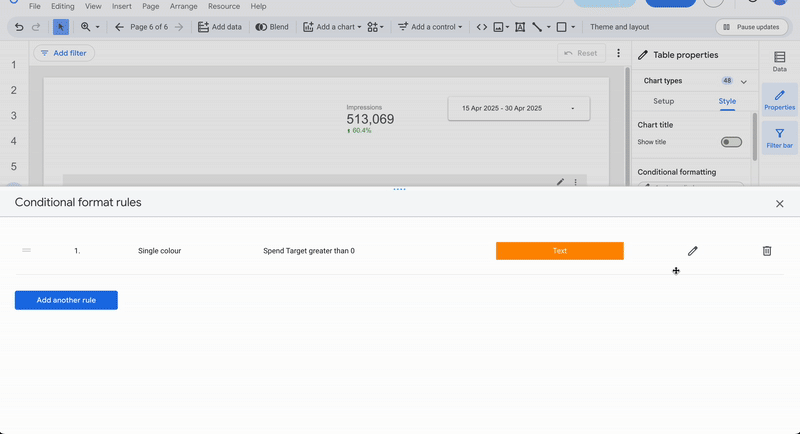Select the Impressions 513,069 scorecard
Viewport: 800px width, 434px height.
click(x=370, y=119)
